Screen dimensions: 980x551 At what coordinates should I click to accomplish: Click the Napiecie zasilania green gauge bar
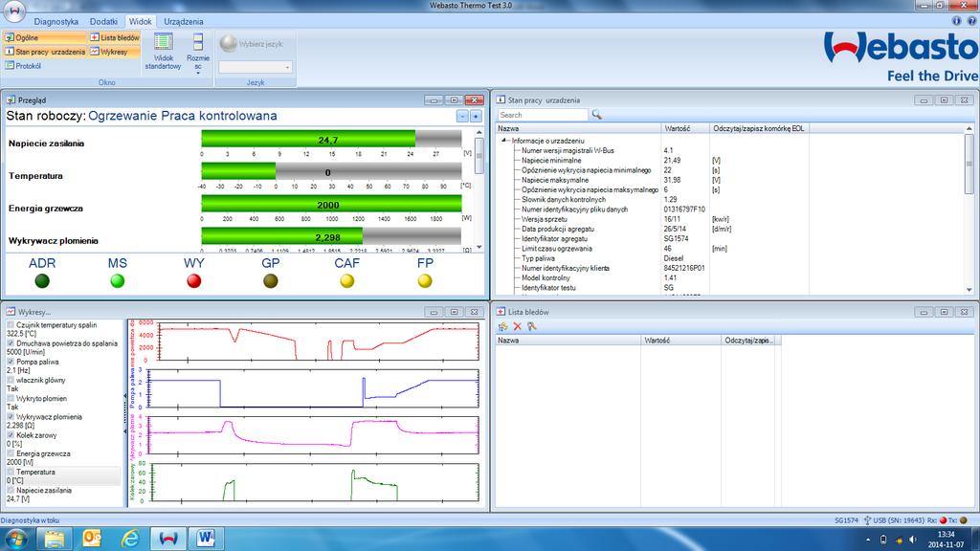[x=331, y=139]
